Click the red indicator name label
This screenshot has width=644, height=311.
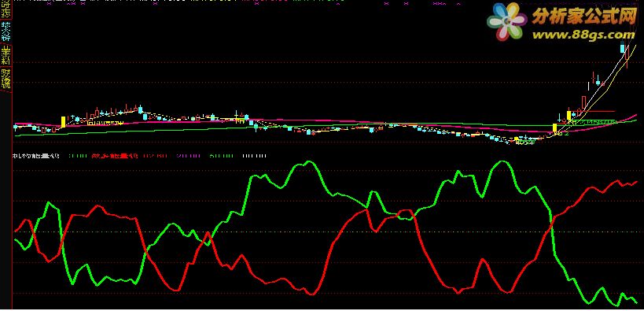(115, 156)
